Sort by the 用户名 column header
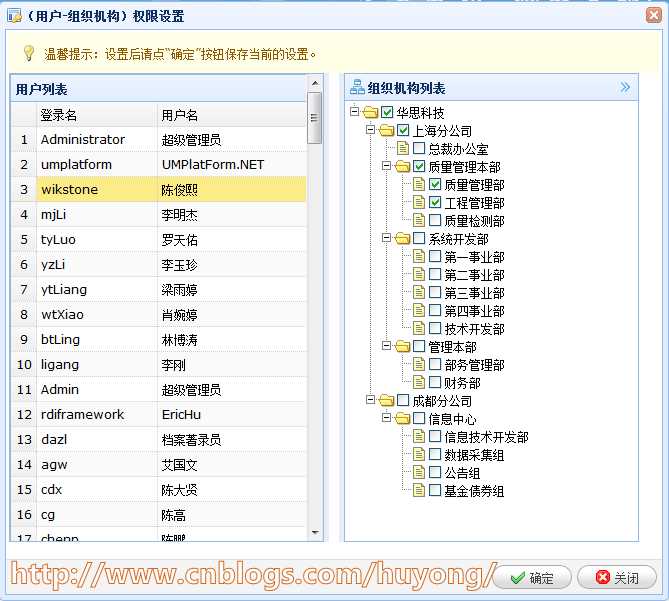Viewport: 669px width, 601px height. click(x=232, y=115)
